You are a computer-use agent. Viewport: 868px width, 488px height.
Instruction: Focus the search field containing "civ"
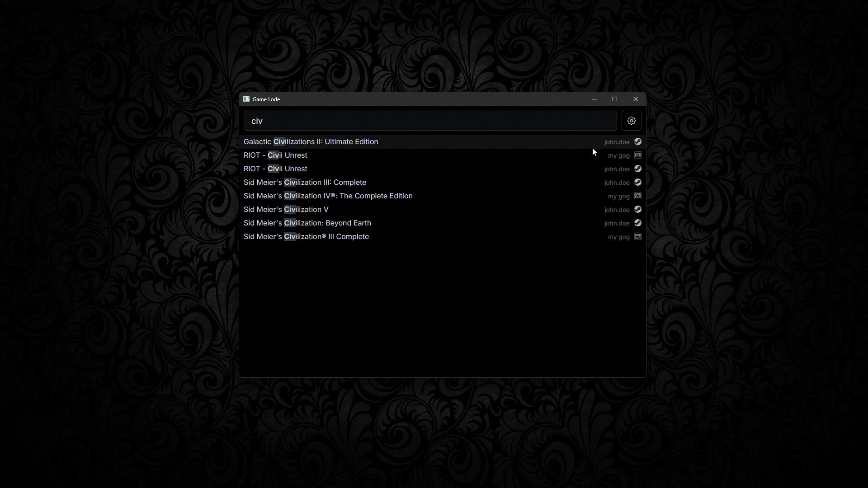tap(429, 121)
